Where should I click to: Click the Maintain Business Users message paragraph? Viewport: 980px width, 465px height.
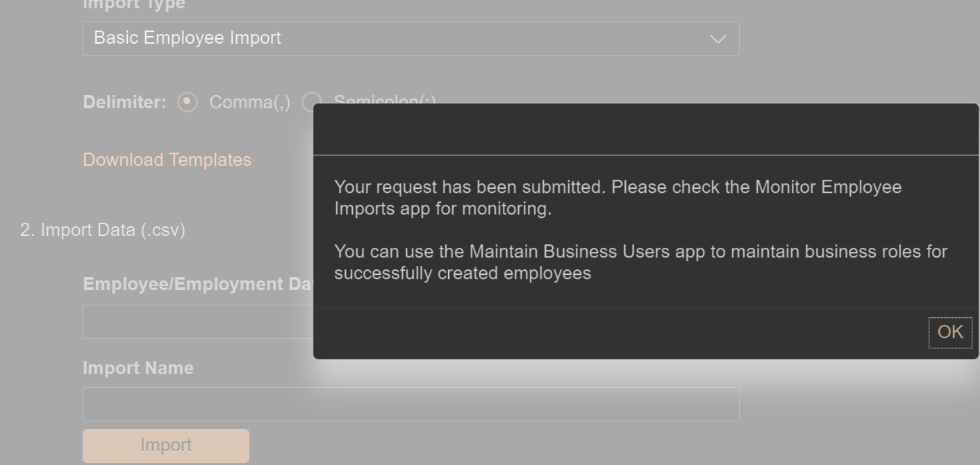(x=640, y=262)
